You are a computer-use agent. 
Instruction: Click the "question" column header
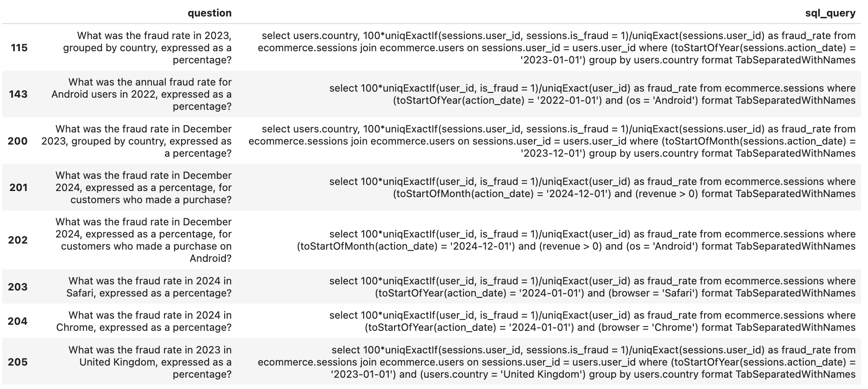point(209,13)
